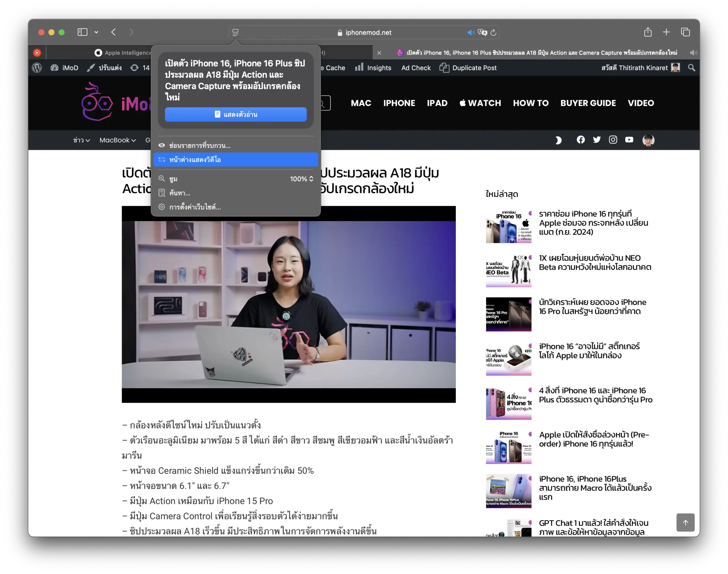Show tab overview icon

click(685, 32)
